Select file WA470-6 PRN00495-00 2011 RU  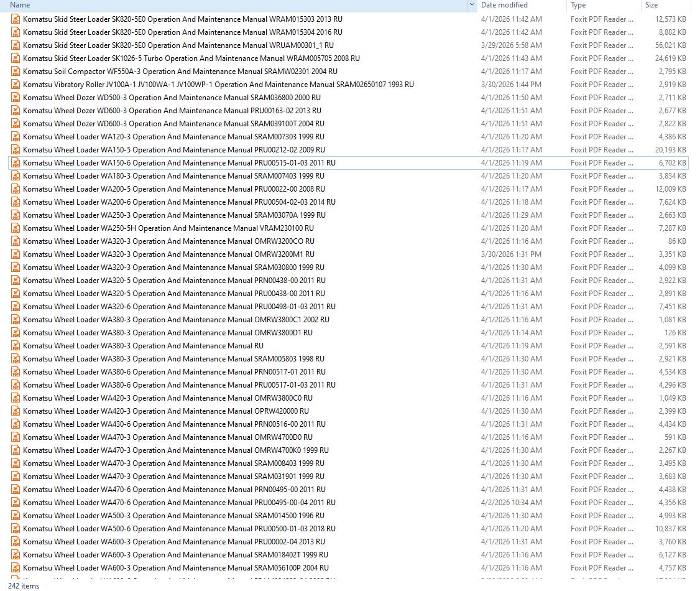click(x=174, y=490)
